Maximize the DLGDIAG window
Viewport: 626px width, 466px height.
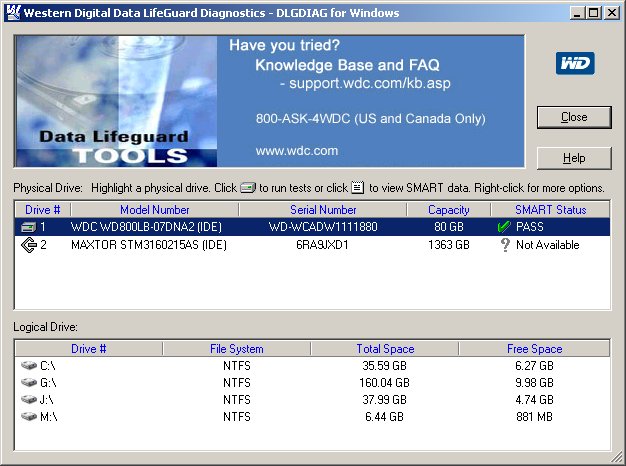594,13
